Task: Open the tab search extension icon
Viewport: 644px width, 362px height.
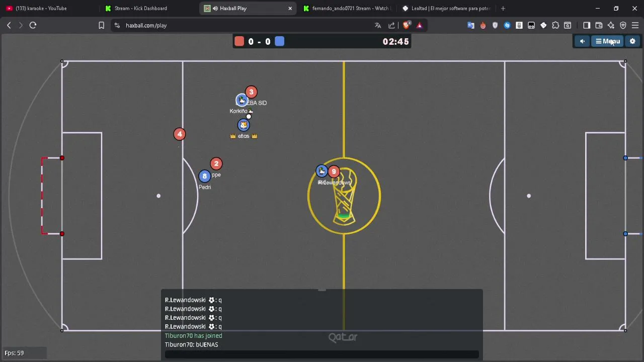Action: pyautogui.click(x=568, y=25)
